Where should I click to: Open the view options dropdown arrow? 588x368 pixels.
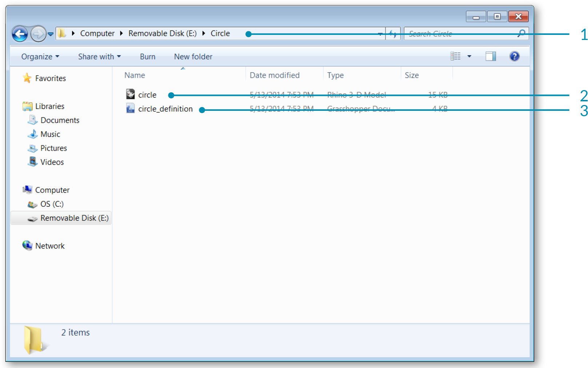(469, 56)
